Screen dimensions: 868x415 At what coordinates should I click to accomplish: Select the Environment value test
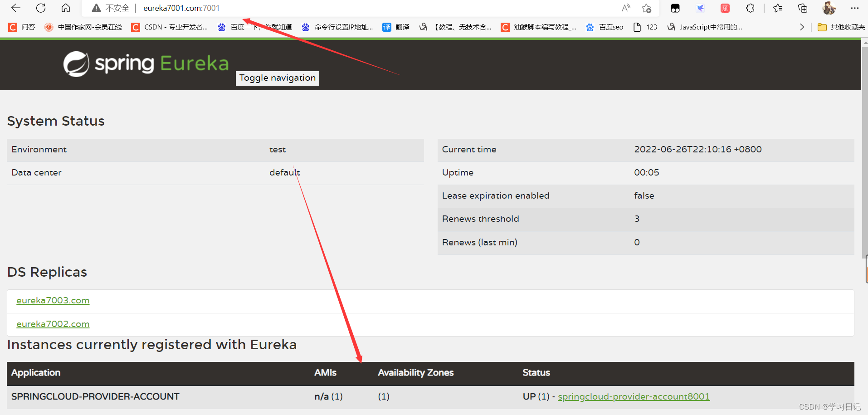click(x=278, y=150)
